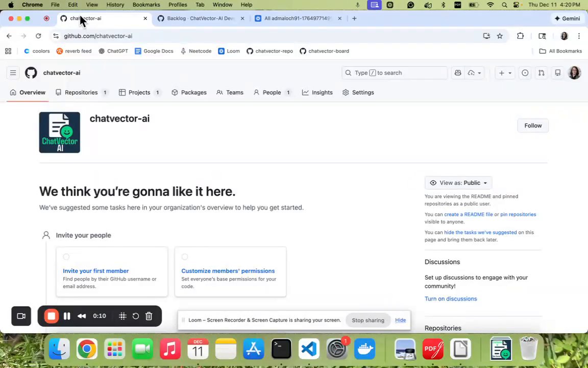Restart the Loom recording icon
This screenshot has height=368, width=588.
pyautogui.click(x=136, y=316)
